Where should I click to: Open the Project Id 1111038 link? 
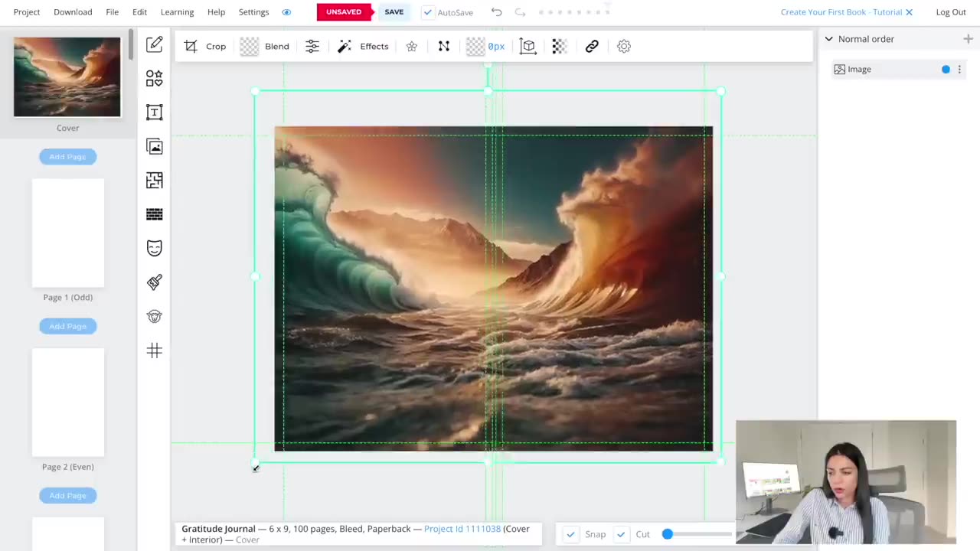(462, 529)
